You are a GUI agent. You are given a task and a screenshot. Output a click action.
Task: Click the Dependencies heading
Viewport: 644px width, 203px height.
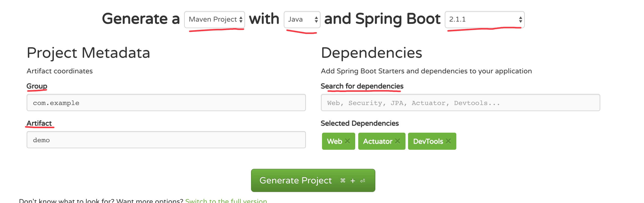pyautogui.click(x=371, y=53)
